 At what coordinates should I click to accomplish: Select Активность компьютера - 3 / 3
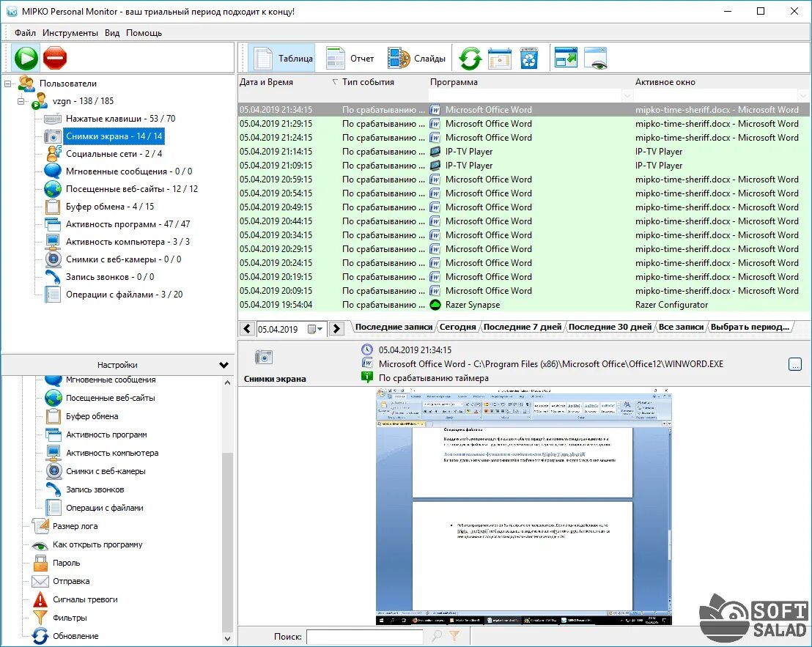click(128, 242)
